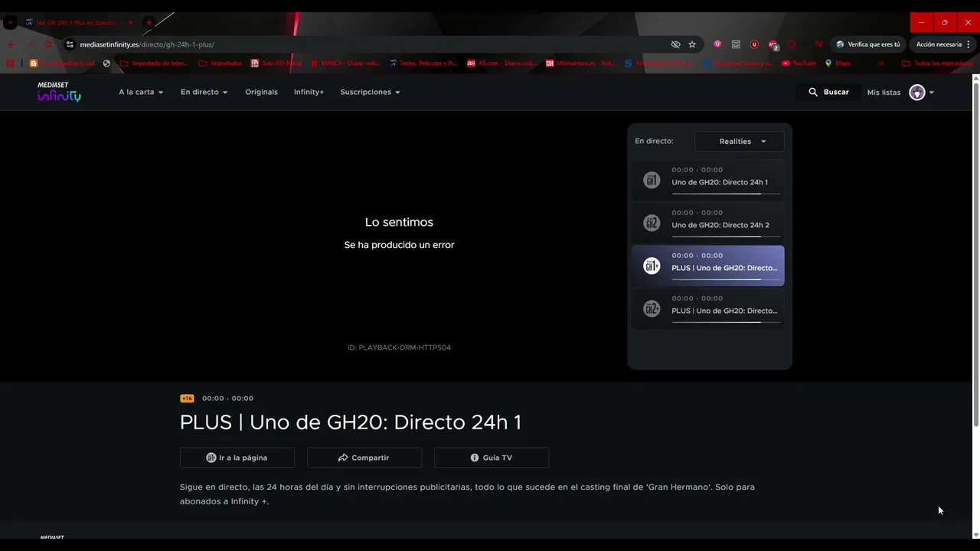This screenshot has height=551, width=980.
Task: Select the GH2 channel logo icon
Action: tap(652, 223)
